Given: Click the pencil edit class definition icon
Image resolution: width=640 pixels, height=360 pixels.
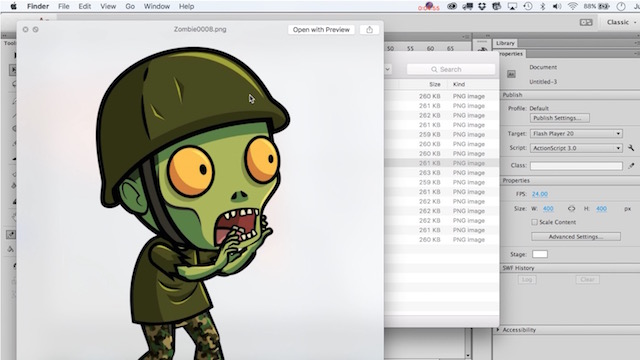Looking at the screenshot, I should [x=631, y=165].
